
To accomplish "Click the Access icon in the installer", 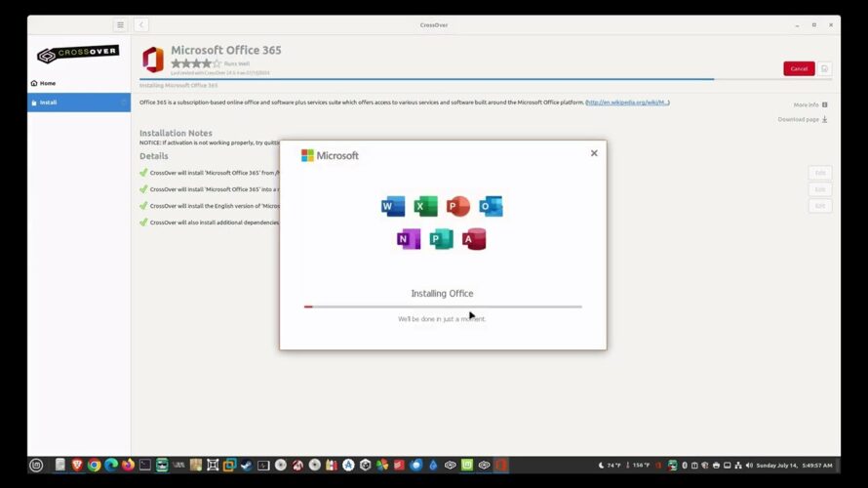I will pyautogui.click(x=474, y=239).
